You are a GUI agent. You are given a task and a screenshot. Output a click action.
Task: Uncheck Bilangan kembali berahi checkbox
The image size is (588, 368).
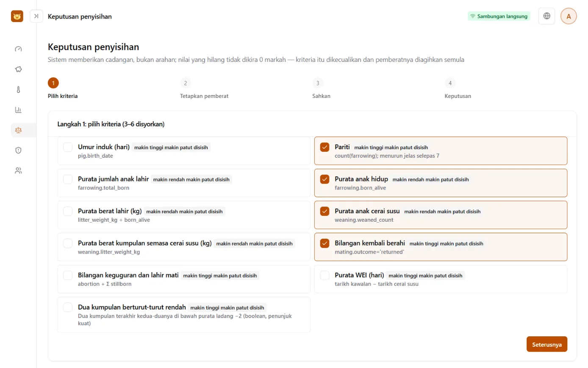click(x=325, y=243)
